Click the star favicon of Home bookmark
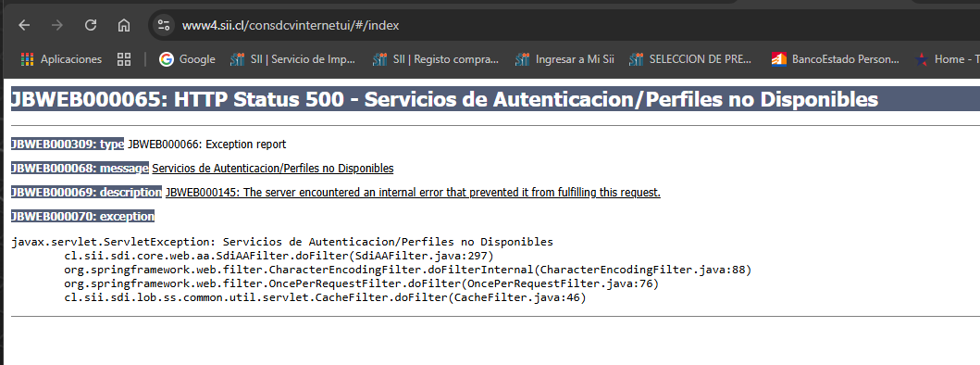This screenshot has height=365, width=980. coord(922,59)
